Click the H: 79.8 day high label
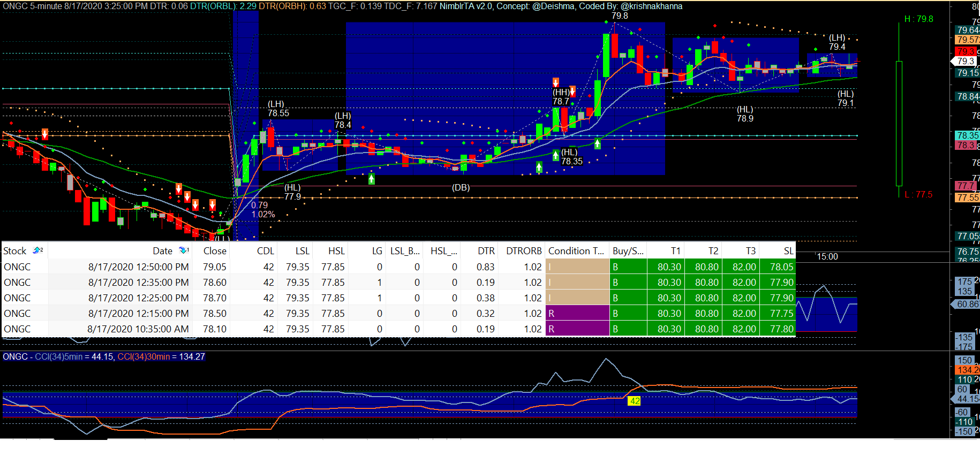 pos(918,19)
